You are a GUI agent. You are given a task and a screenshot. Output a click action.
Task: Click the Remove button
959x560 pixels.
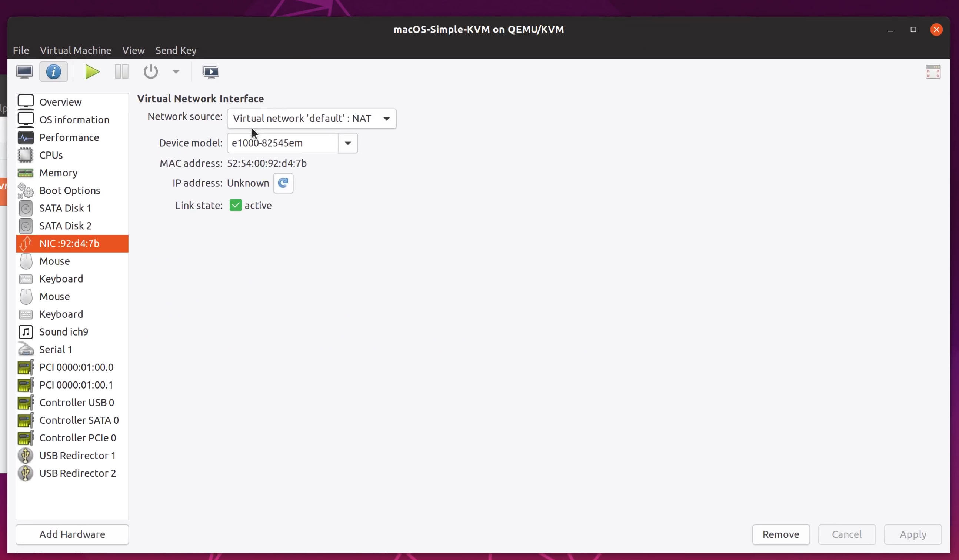(x=780, y=534)
